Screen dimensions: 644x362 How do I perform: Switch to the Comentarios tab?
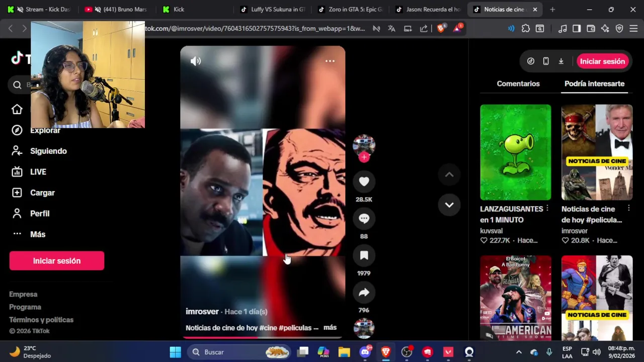click(518, 83)
